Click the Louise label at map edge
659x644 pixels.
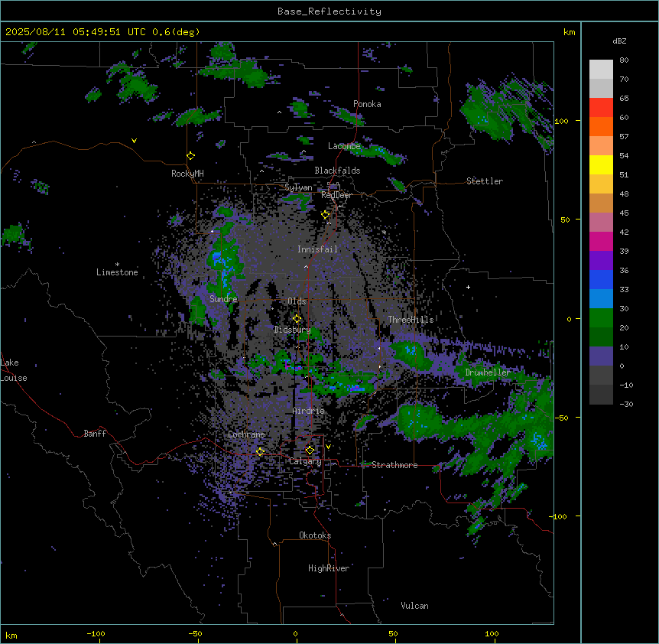[14, 378]
